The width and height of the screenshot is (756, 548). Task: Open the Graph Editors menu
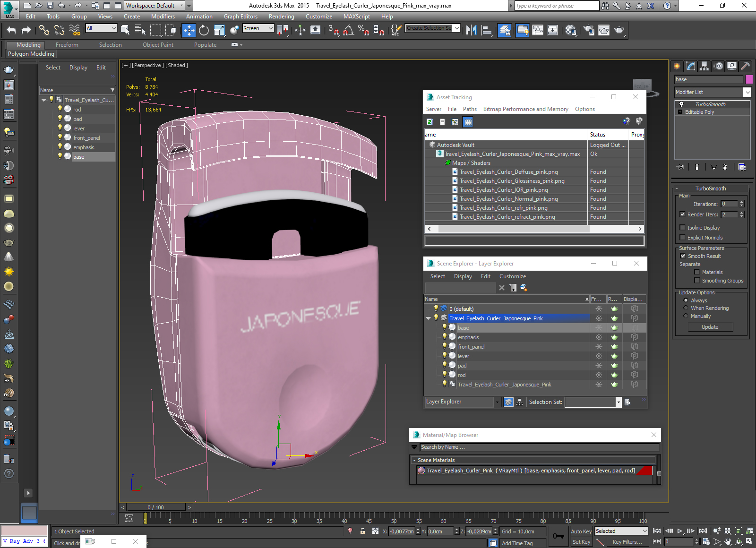coord(241,17)
